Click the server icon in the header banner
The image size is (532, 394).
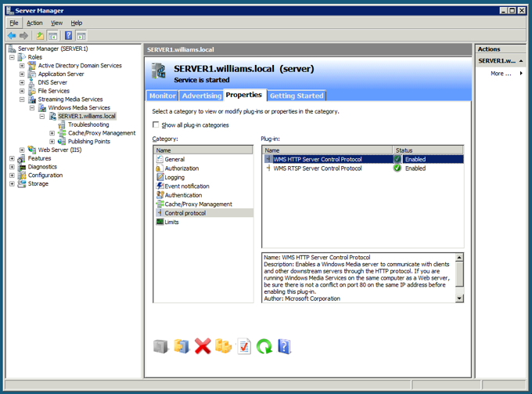(x=159, y=71)
